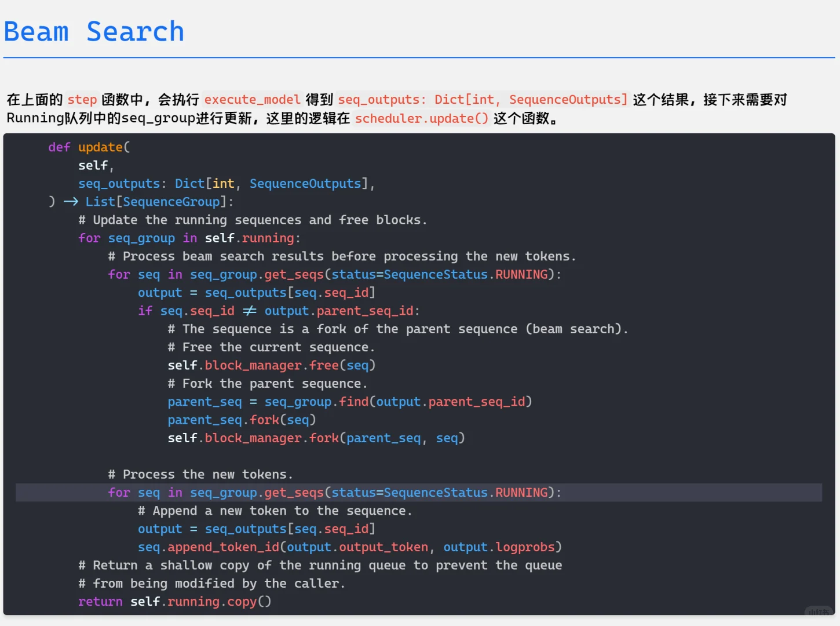This screenshot has width=840, height=626.
Task: Click the "output =" line below the Append comment
Action: (x=257, y=529)
